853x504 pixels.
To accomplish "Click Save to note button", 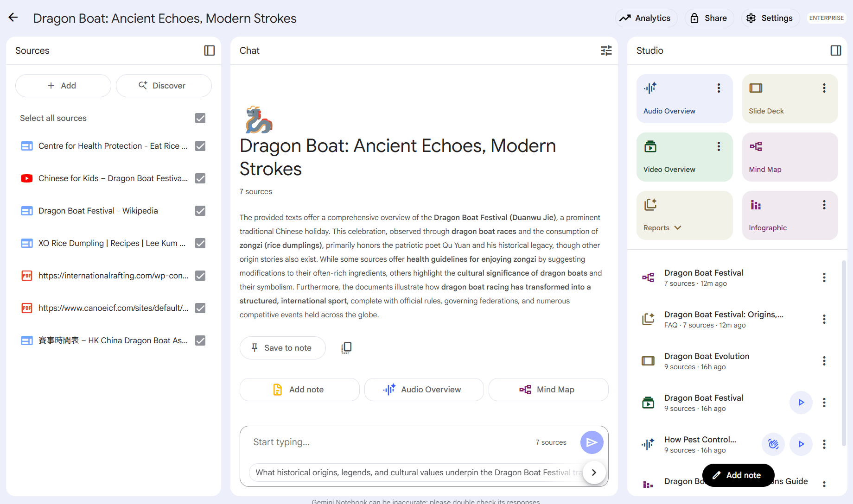I will click(282, 348).
